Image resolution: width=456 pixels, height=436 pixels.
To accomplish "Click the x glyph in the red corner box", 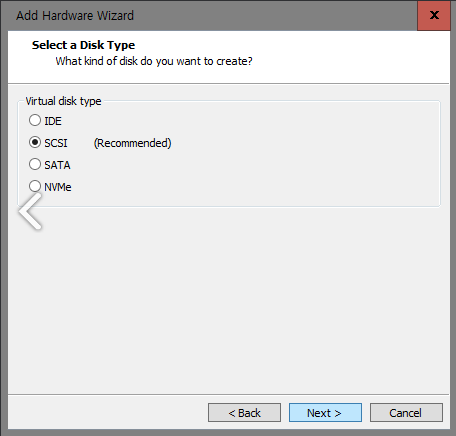I will click(434, 15).
